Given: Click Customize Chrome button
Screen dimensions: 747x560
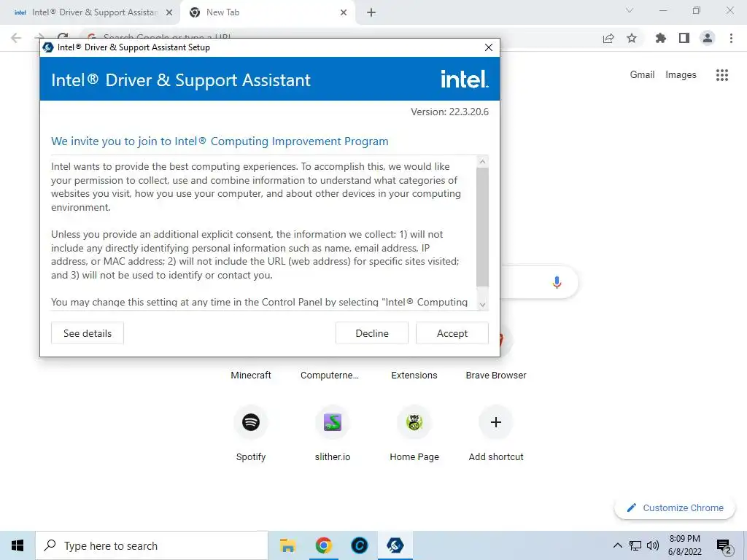Looking at the screenshot, I should pos(675,507).
